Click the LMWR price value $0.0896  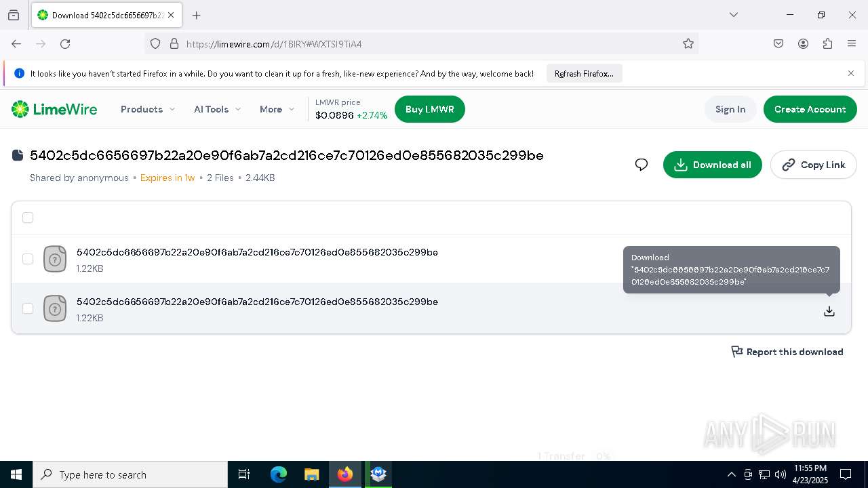334,116
